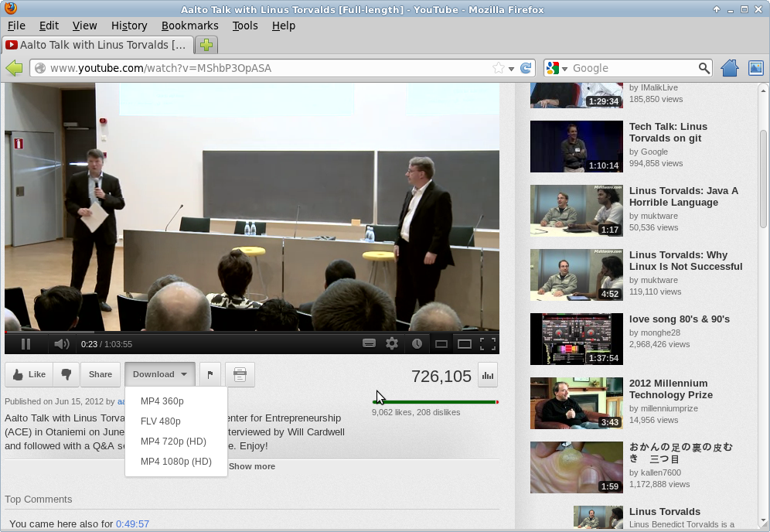770x532 pixels.
Task: Choose MP4 1080p (HD) download option
Action: click(x=175, y=462)
